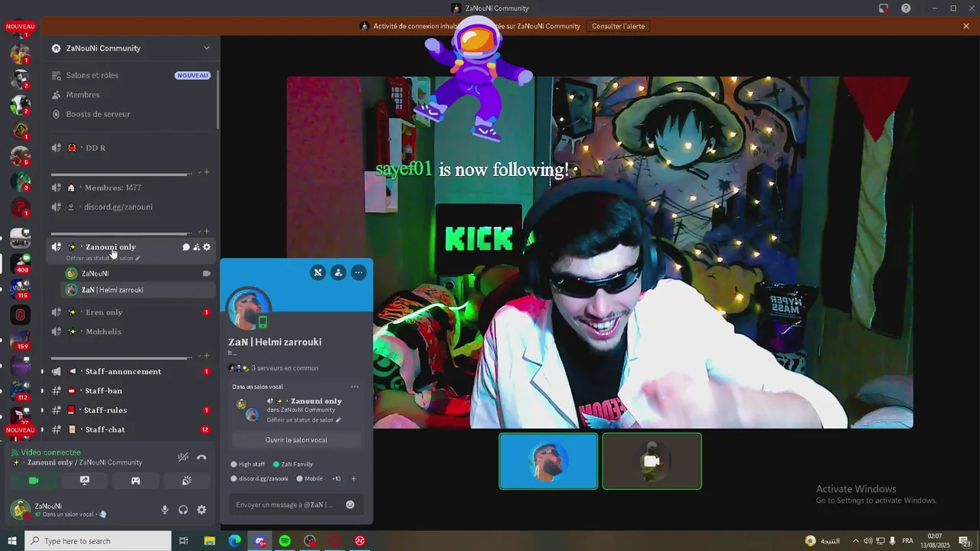This screenshot has width=980, height=551.
Task: Open the Staff-chat channel
Action: [x=131, y=429]
